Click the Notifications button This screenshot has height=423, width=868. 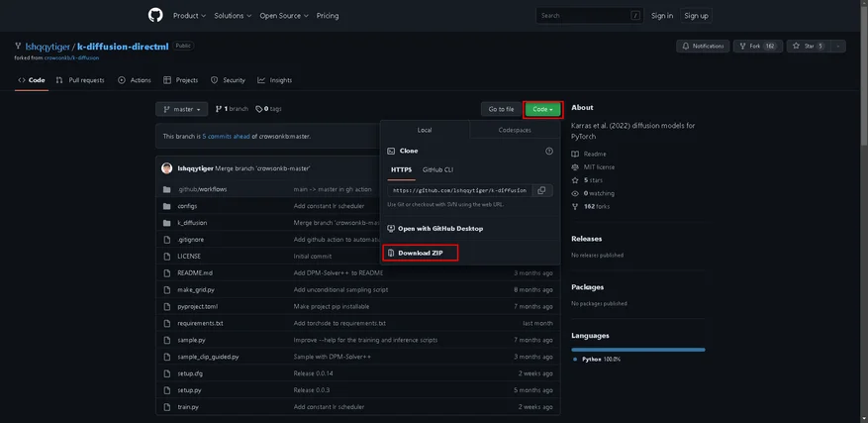click(x=703, y=47)
